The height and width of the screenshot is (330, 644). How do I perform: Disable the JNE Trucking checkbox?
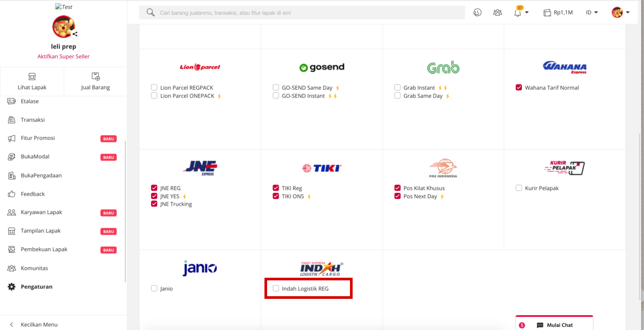pyautogui.click(x=154, y=204)
